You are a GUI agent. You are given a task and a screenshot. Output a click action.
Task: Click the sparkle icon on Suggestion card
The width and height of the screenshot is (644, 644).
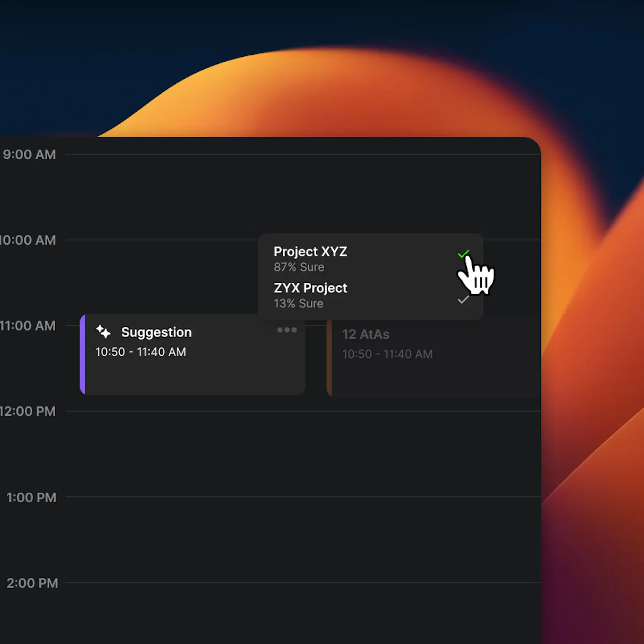click(x=104, y=332)
